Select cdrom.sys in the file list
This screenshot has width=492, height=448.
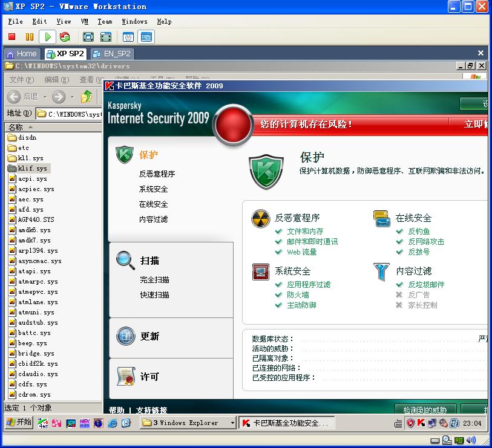[x=30, y=394]
